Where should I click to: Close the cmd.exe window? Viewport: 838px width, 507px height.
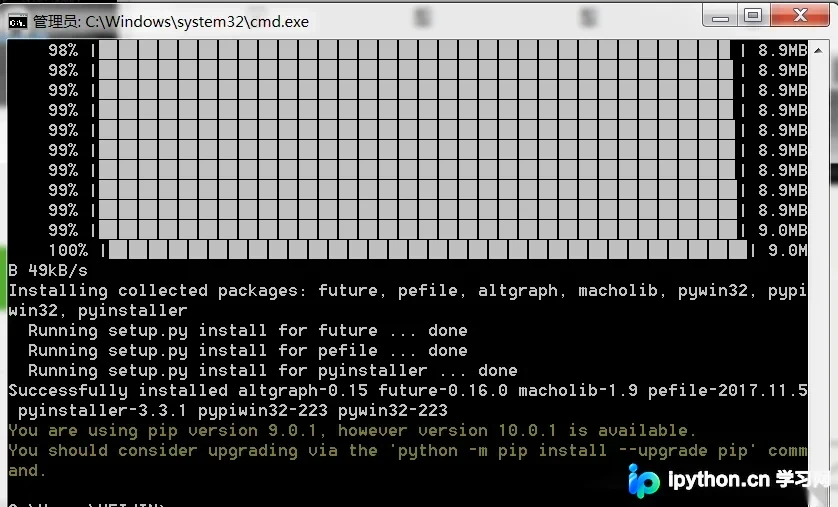coord(800,16)
